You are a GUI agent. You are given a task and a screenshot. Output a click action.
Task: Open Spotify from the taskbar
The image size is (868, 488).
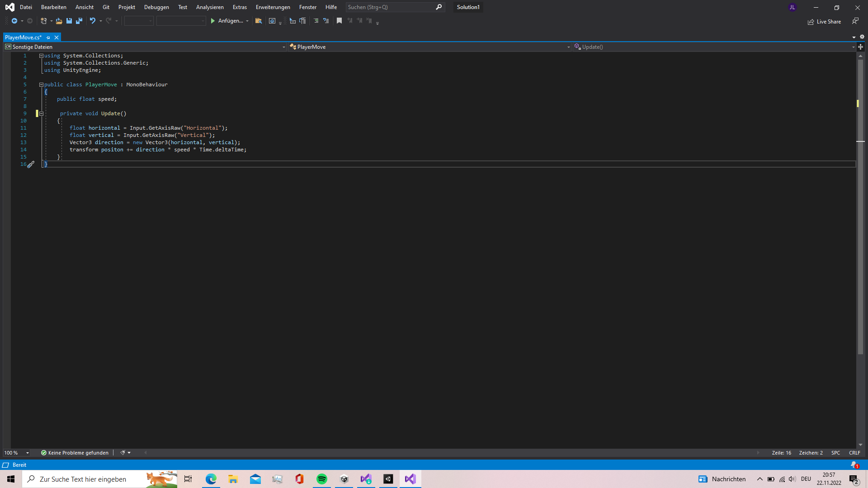point(322,479)
